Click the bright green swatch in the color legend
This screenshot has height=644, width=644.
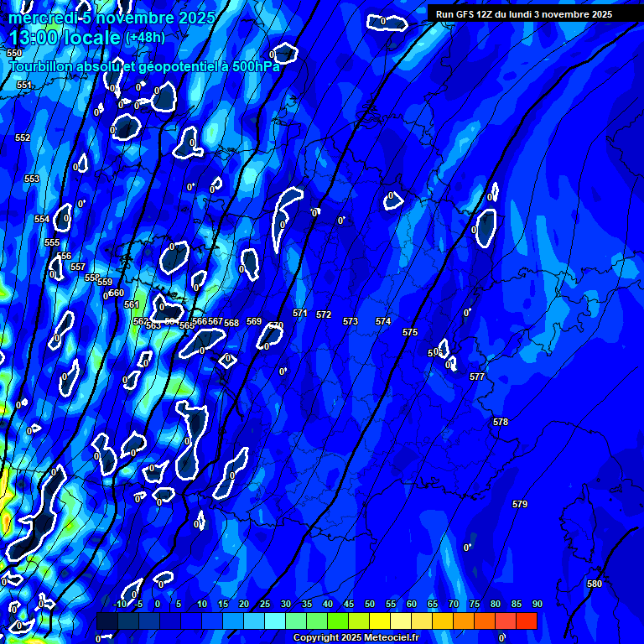click(x=337, y=621)
